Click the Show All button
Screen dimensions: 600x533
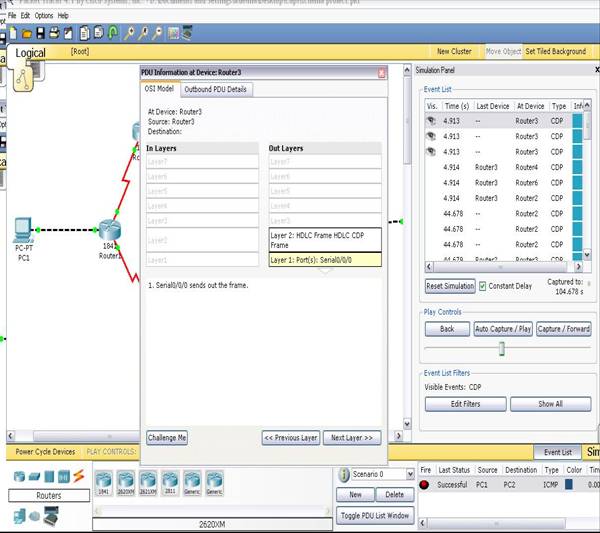click(x=550, y=404)
